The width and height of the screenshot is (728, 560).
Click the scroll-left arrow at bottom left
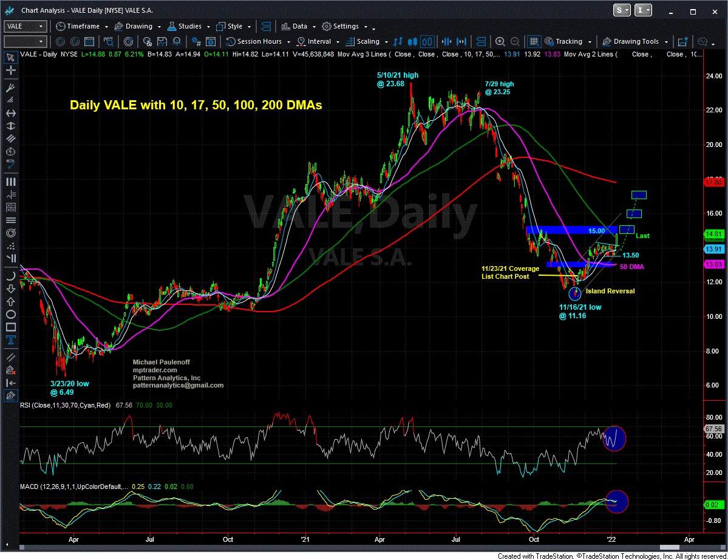7,545
